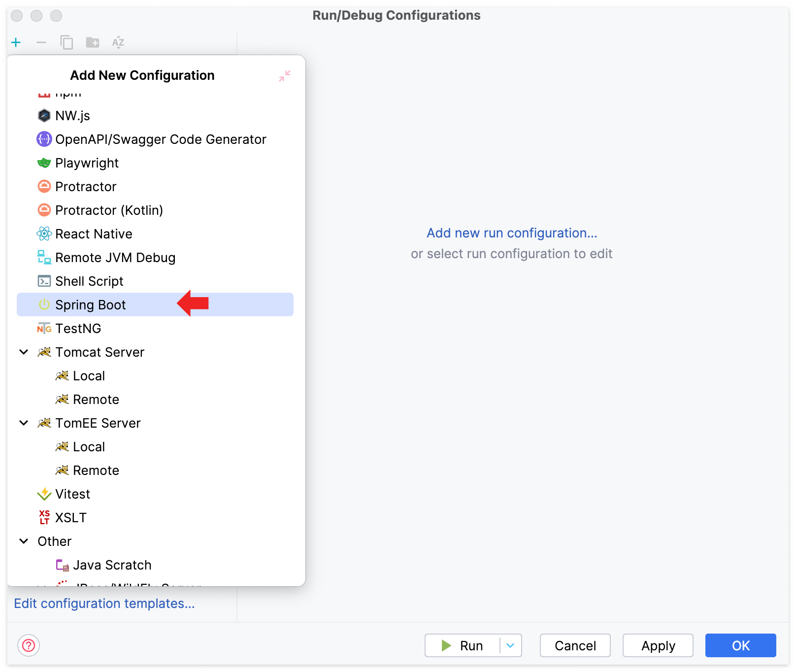Screen dimensions: 796x672
Task: Click the collapse popup icon beside Add New Configuration
Action: point(285,76)
